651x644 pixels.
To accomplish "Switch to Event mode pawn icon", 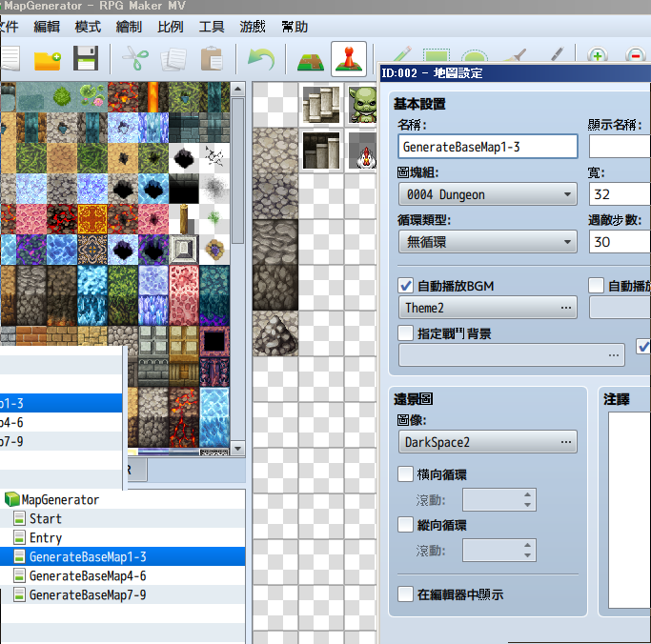I will [349, 58].
